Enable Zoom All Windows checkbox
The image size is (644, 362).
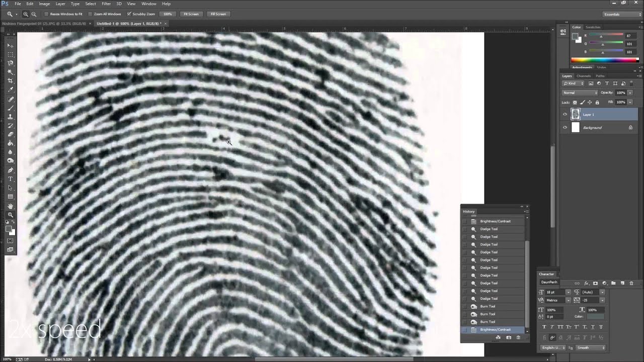click(90, 14)
